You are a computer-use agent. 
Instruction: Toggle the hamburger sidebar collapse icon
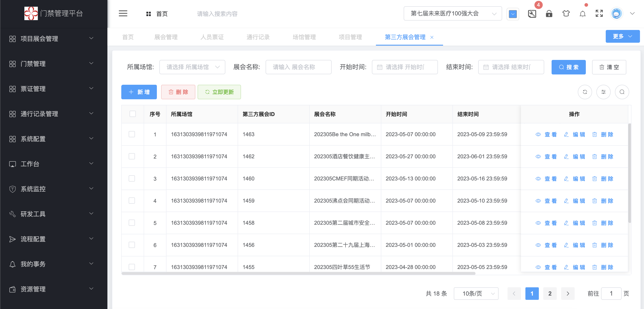pos(123,13)
